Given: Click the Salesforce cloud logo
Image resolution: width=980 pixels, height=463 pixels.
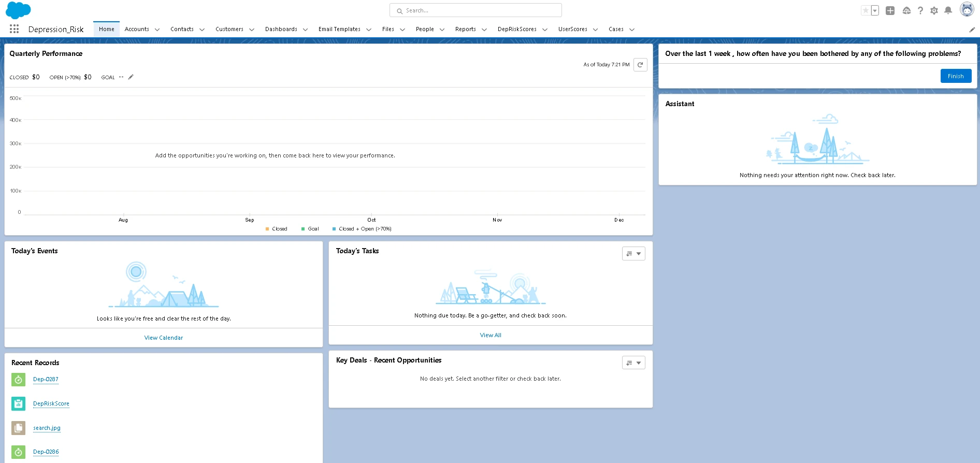Looking at the screenshot, I should pos(18,10).
